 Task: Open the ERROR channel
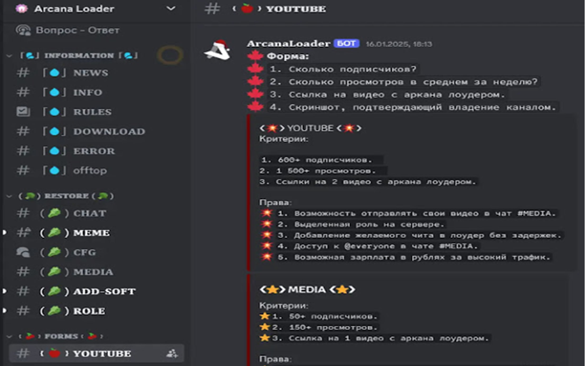(94, 151)
